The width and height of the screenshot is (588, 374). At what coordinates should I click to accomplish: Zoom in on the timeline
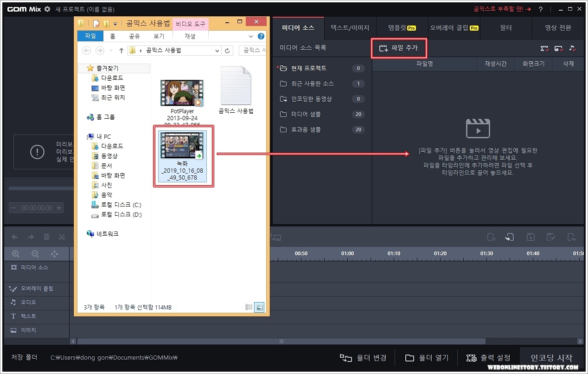pyautogui.click(x=16, y=254)
